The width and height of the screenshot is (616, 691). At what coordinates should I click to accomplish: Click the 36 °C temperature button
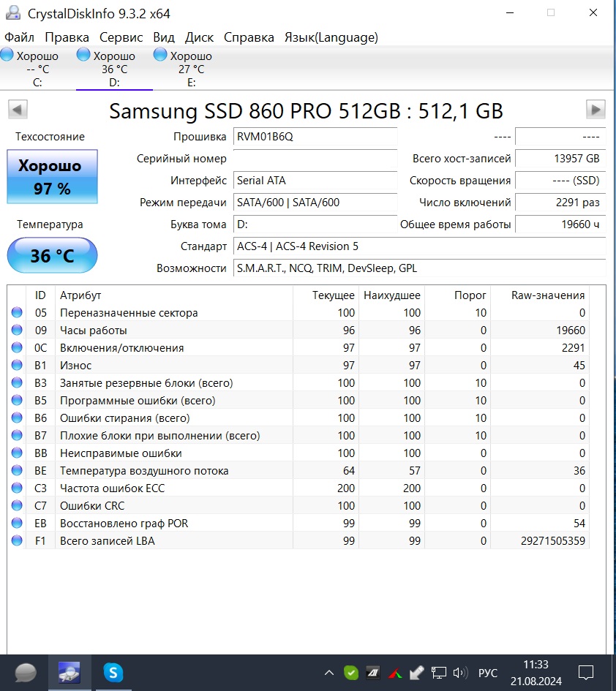tap(52, 255)
